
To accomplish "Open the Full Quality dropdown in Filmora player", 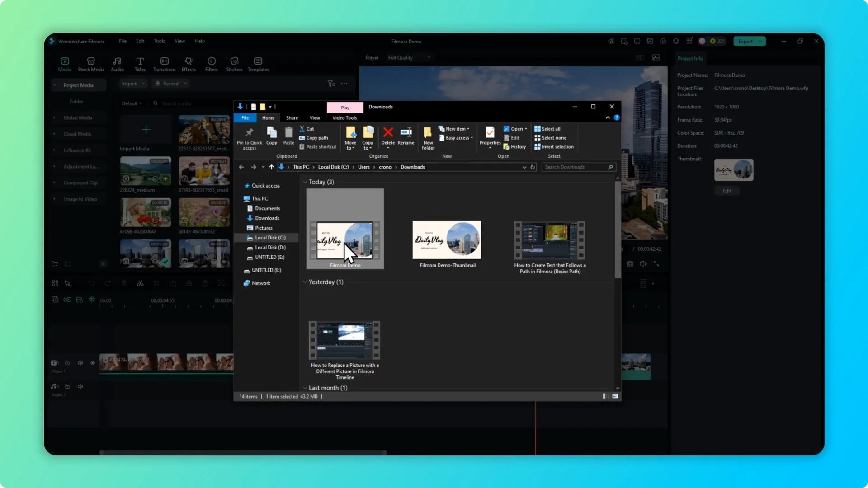I will click(x=409, y=58).
